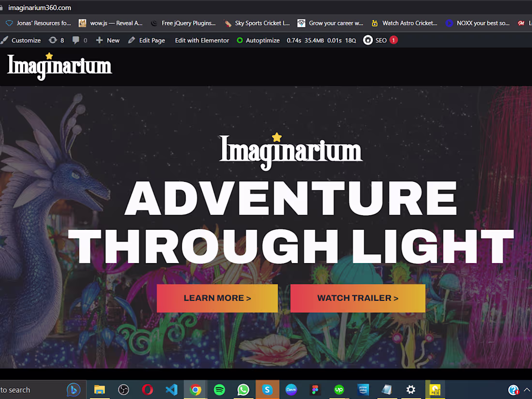Open the New menu in admin bar

(107, 40)
